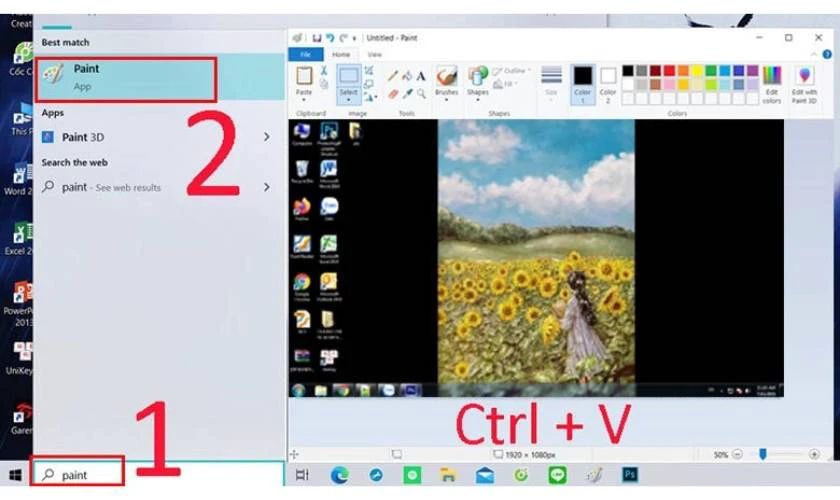Click the Redo arrow in Paint title bar

pyautogui.click(x=343, y=38)
